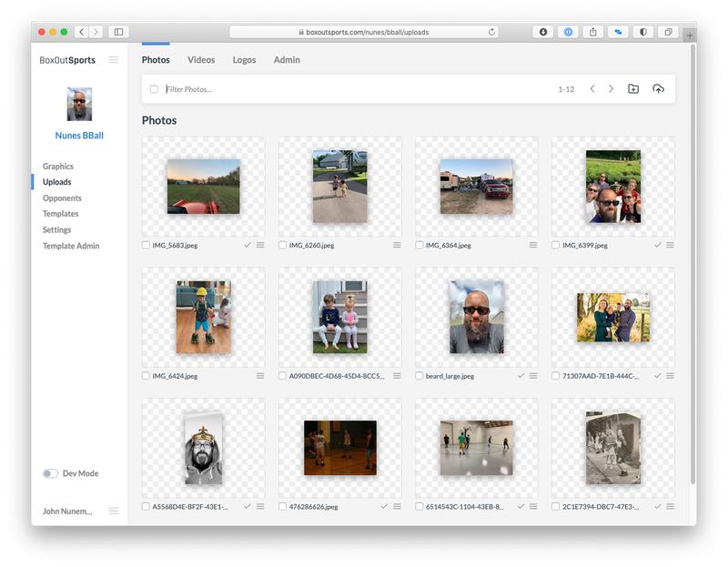Image resolution: width=728 pixels, height=567 pixels.
Task: Switch to the Videos tab
Action: [x=201, y=60]
